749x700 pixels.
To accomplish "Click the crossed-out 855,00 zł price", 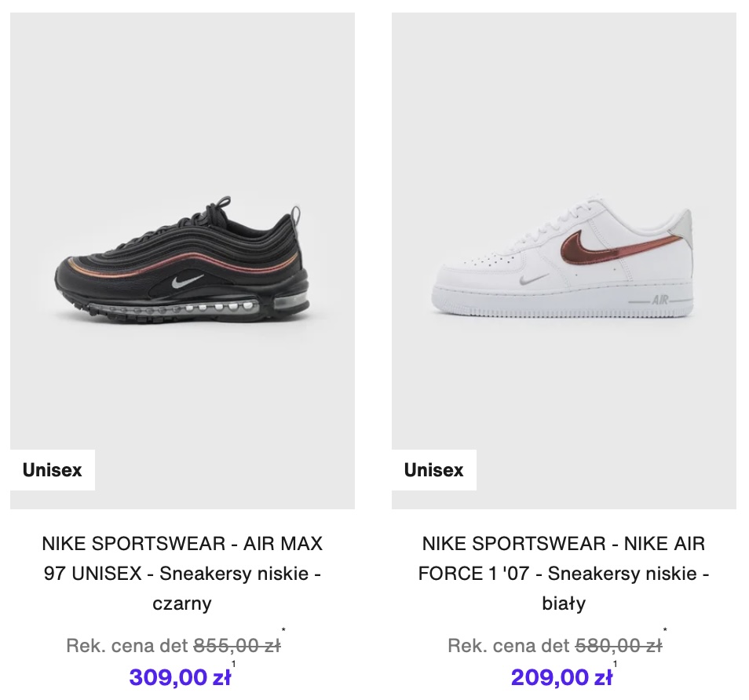I will tap(237, 646).
